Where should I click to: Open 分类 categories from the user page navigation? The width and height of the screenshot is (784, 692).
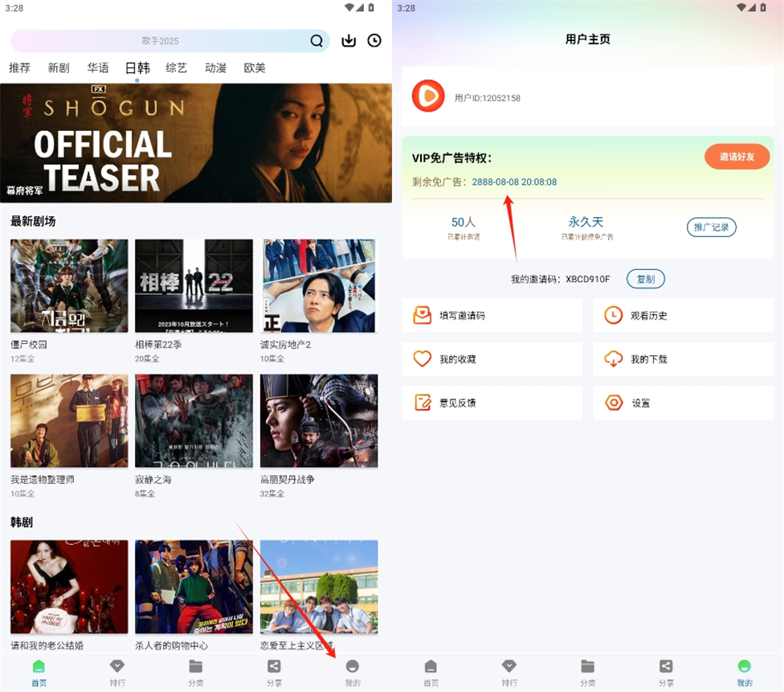(587, 672)
